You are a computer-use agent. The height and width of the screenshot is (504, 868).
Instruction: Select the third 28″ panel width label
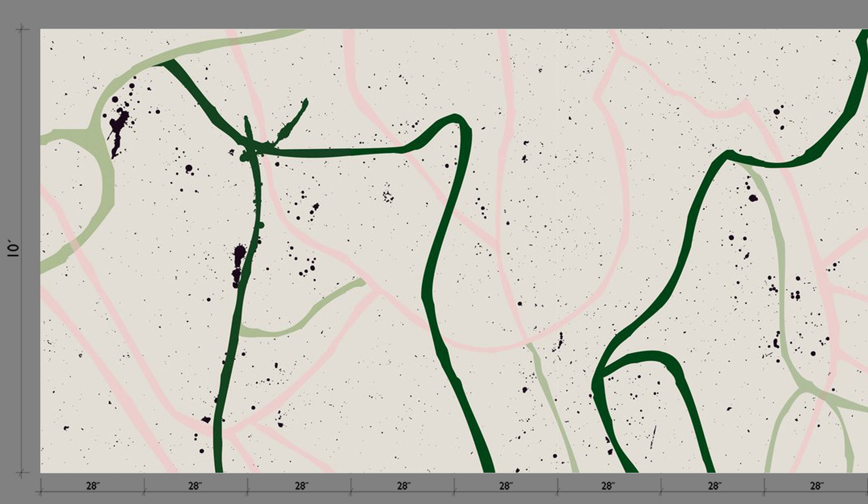pos(301,486)
